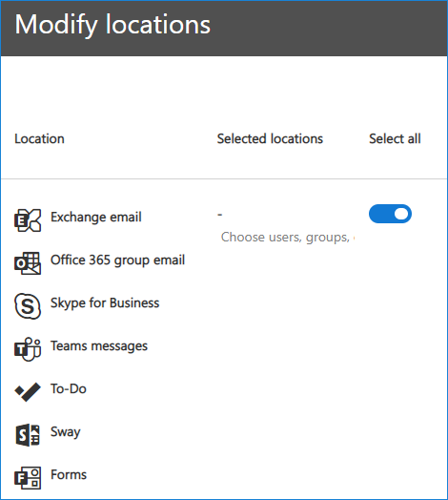Click the Forms icon

(28, 478)
